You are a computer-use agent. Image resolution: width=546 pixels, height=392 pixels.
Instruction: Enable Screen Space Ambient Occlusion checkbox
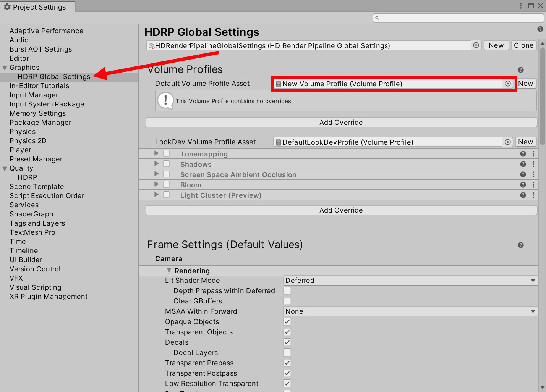[x=167, y=174]
